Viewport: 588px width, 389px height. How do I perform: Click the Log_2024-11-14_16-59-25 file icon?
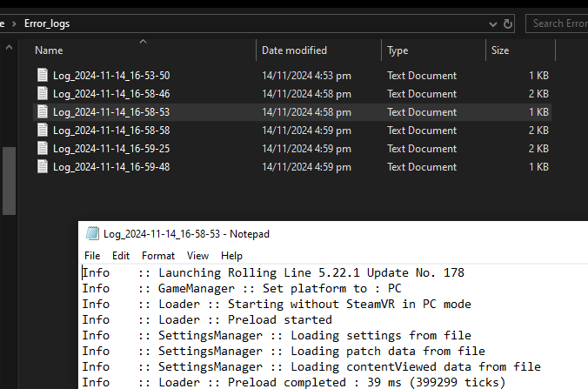tap(43, 149)
